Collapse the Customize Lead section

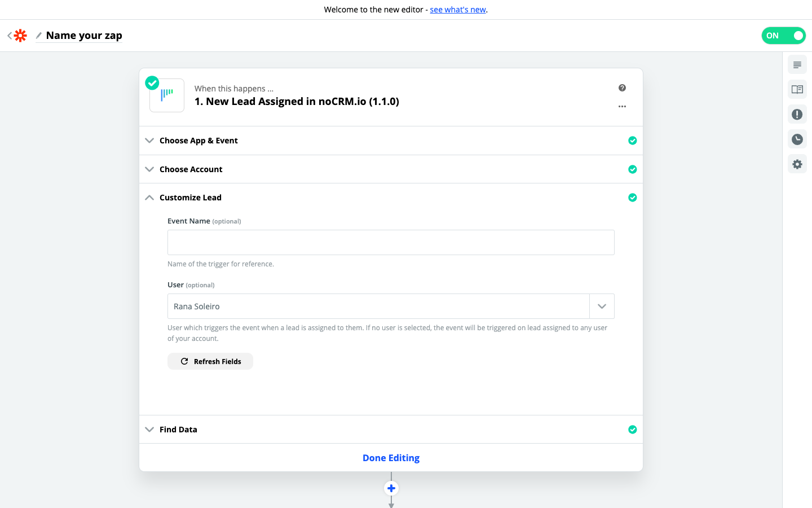point(190,198)
